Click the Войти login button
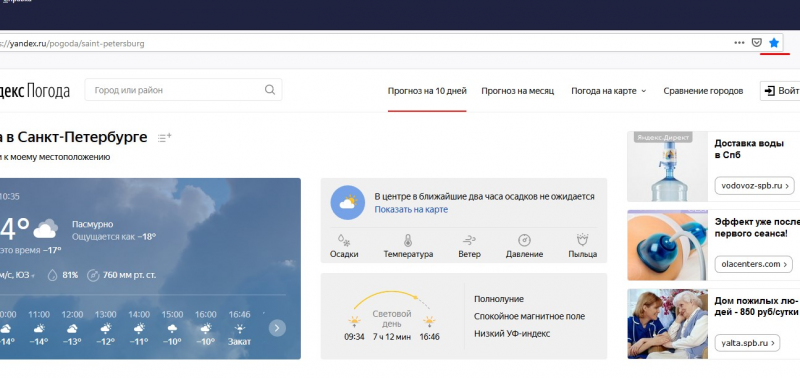Screen dimensions: 800x378 (780, 91)
